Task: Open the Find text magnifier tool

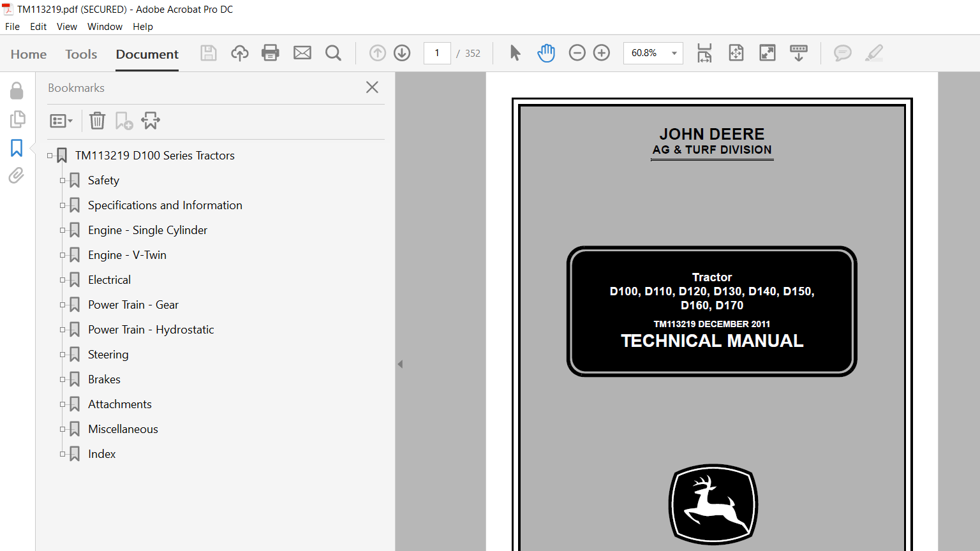Action: [333, 53]
